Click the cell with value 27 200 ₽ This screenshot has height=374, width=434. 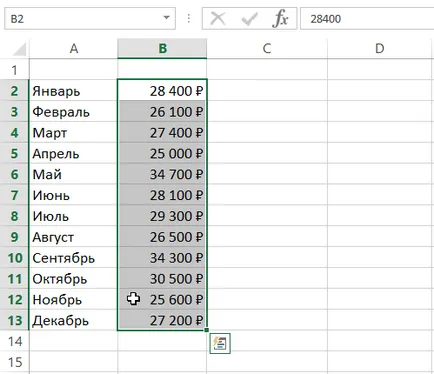tap(162, 320)
